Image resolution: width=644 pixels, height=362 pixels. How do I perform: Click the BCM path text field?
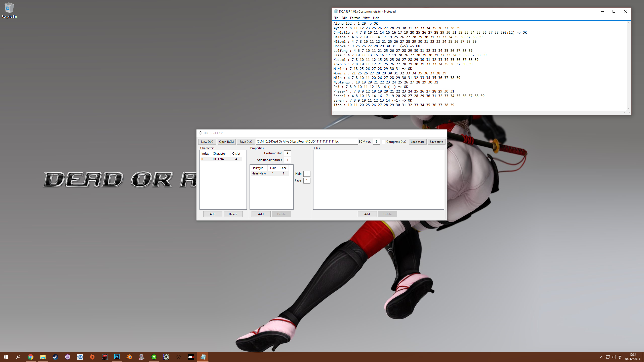coord(306,142)
